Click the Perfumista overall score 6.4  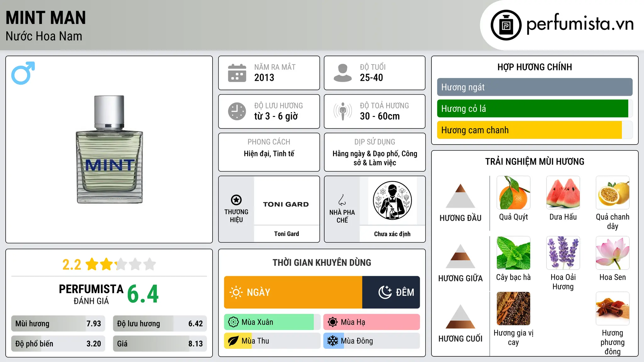coord(143,294)
